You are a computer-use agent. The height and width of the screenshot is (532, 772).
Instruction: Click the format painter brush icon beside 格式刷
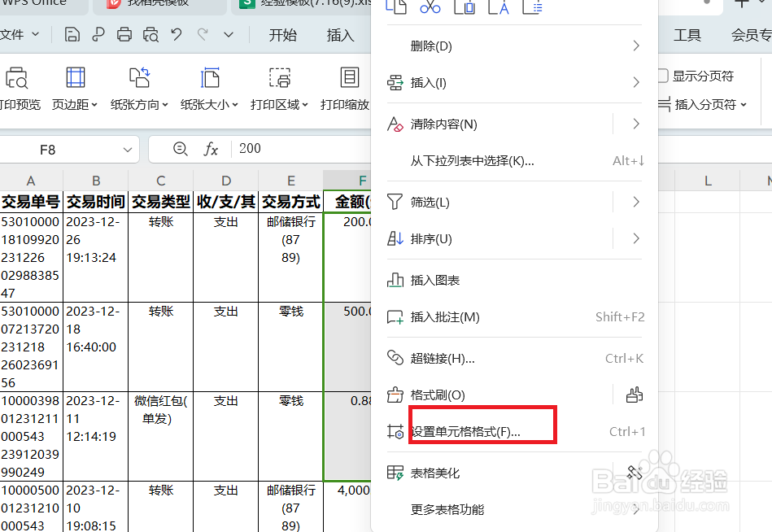click(634, 394)
